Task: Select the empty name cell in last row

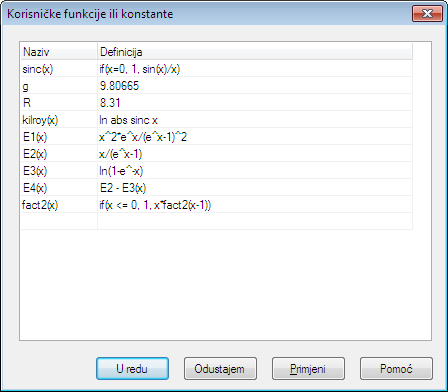Action: pos(59,221)
